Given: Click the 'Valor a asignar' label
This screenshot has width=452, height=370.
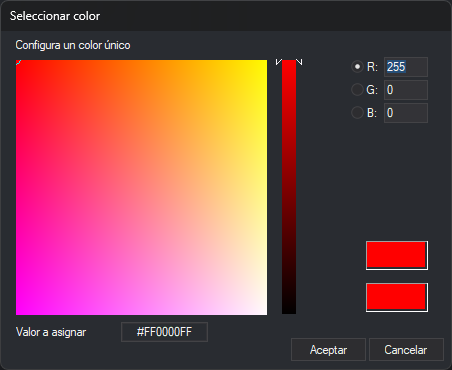Looking at the screenshot, I should tap(51, 332).
